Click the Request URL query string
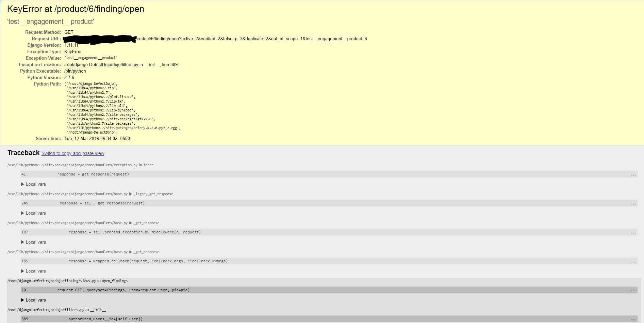 pyautogui.click(x=251, y=39)
